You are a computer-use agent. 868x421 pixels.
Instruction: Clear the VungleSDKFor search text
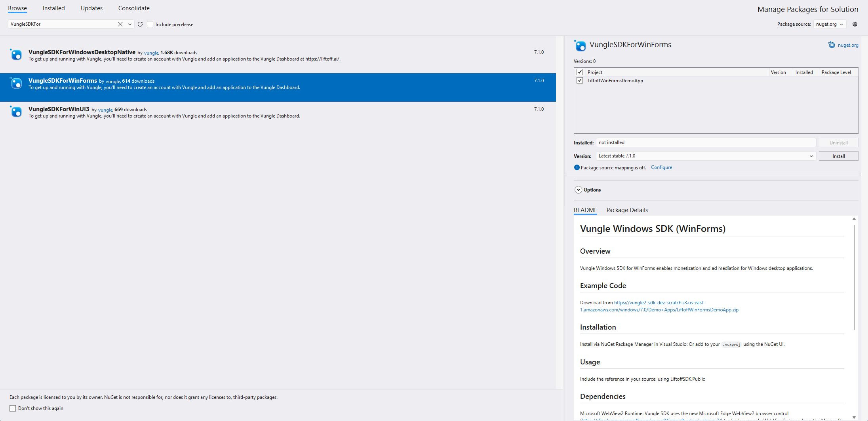(120, 24)
